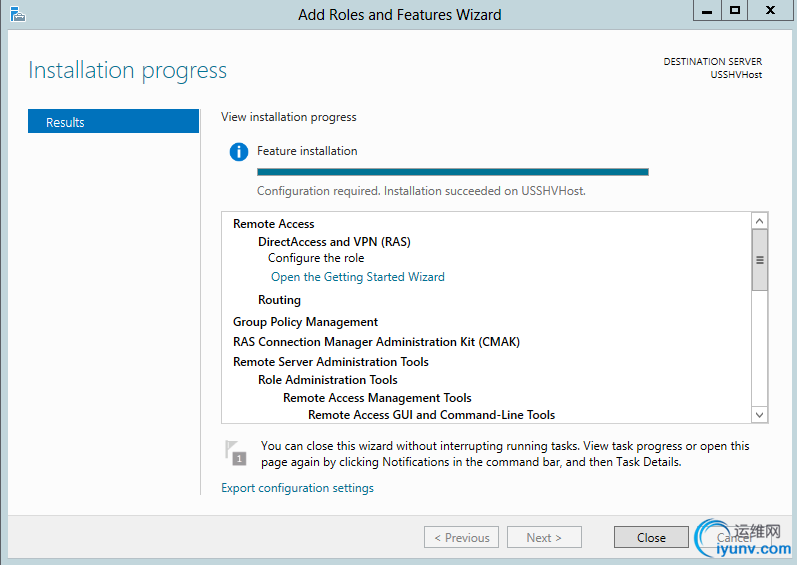This screenshot has height=565, width=797.
Task: Click the notifications flag icon
Action: 236,453
